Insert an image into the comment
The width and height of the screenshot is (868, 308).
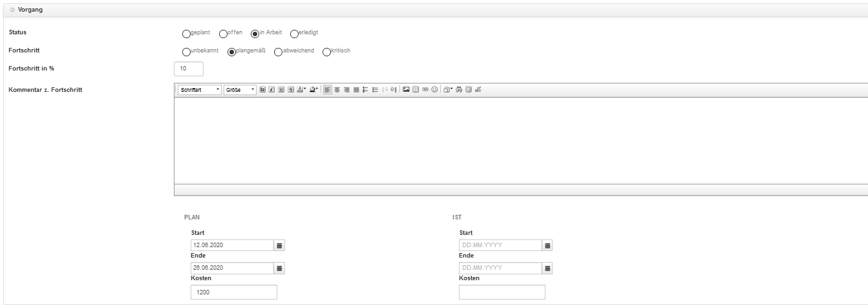pos(406,90)
